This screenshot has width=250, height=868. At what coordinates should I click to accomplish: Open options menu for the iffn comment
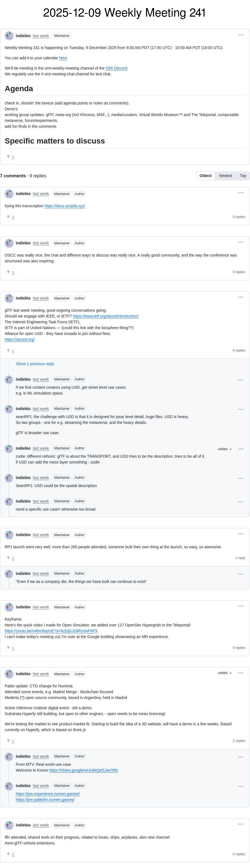pyautogui.click(x=241, y=824)
